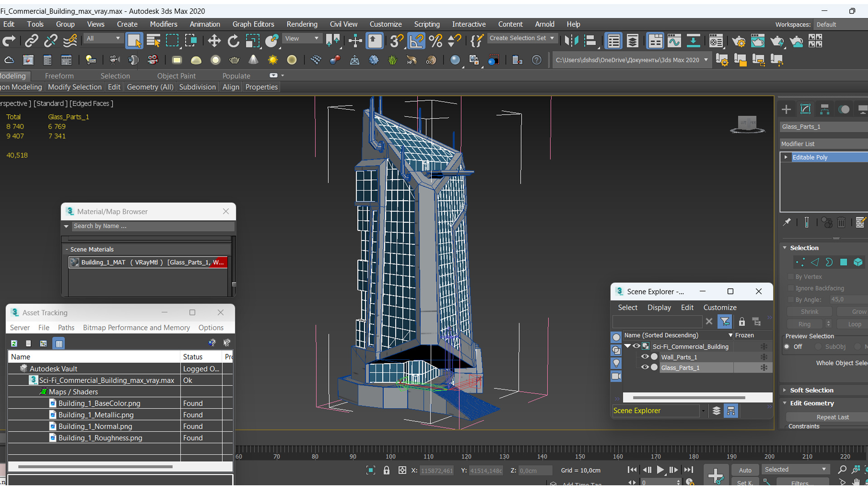This screenshot has height=488, width=868.
Task: Activate the Select and Scale tool
Action: point(253,41)
